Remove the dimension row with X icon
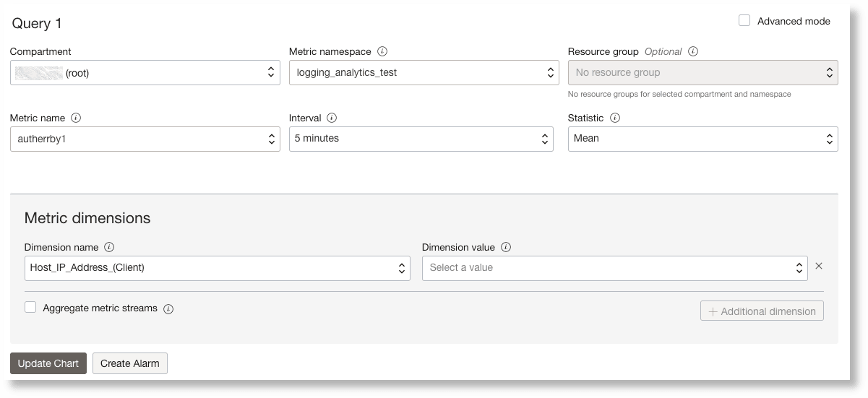The height and width of the screenshot is (398, 868). pyautogui.click(x=819, y=266)
